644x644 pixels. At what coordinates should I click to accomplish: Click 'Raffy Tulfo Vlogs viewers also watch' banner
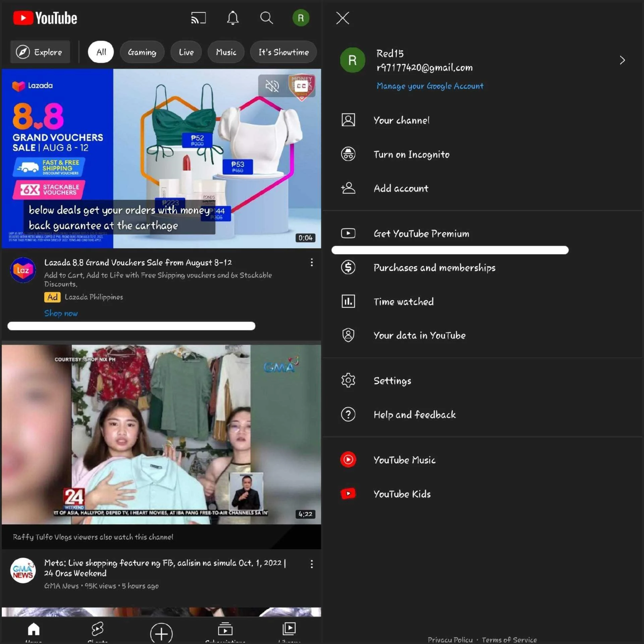coord(161,537)
